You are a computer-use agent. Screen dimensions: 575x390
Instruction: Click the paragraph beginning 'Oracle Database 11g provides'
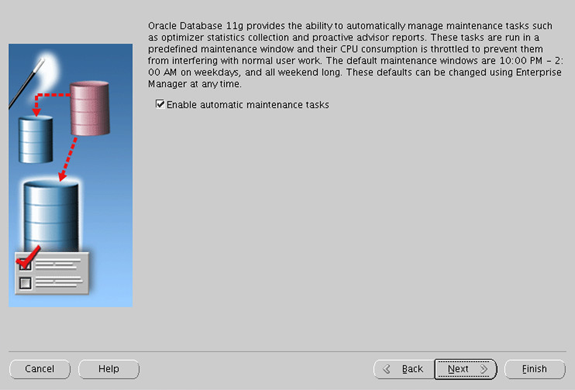coord(355,55)
